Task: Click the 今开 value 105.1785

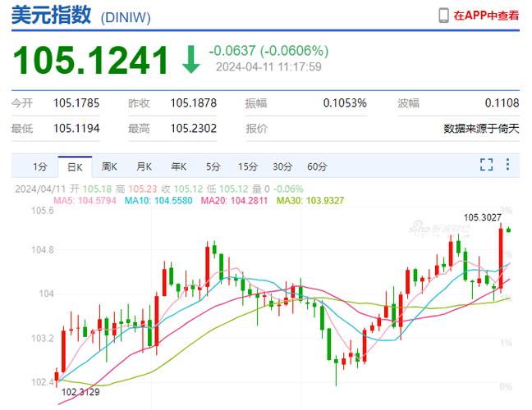Action: point(76,103)
